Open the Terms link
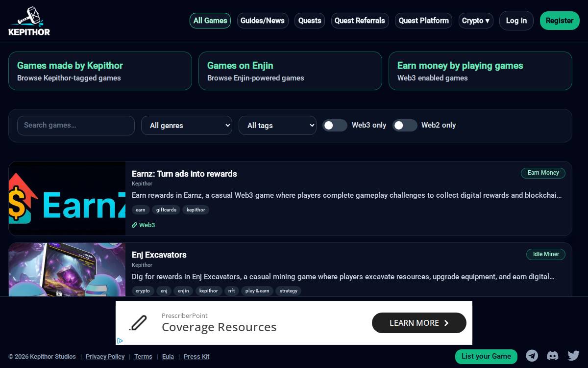Viewport: 588px width, 368px height. 143,357
